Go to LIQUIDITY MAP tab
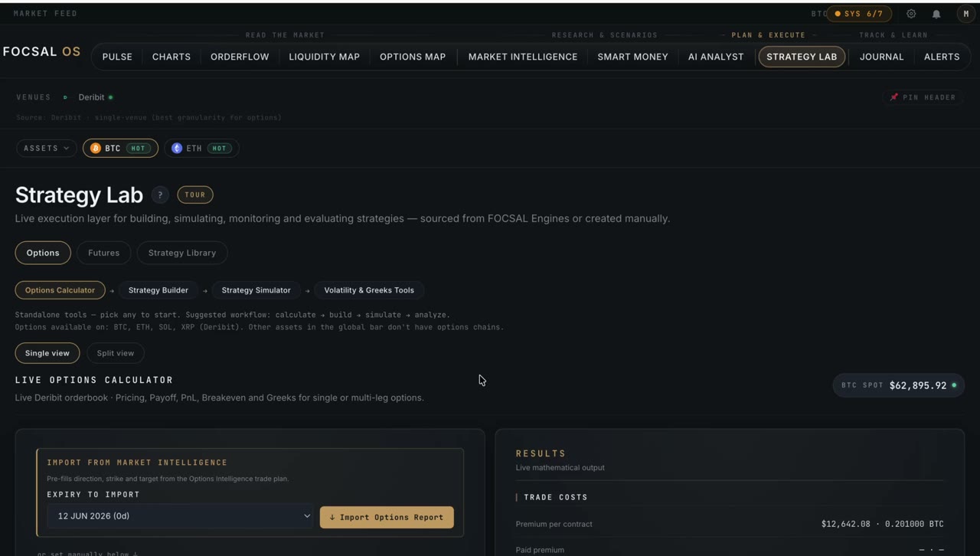Screen dimensions: 980x556 tap(324, 57)
